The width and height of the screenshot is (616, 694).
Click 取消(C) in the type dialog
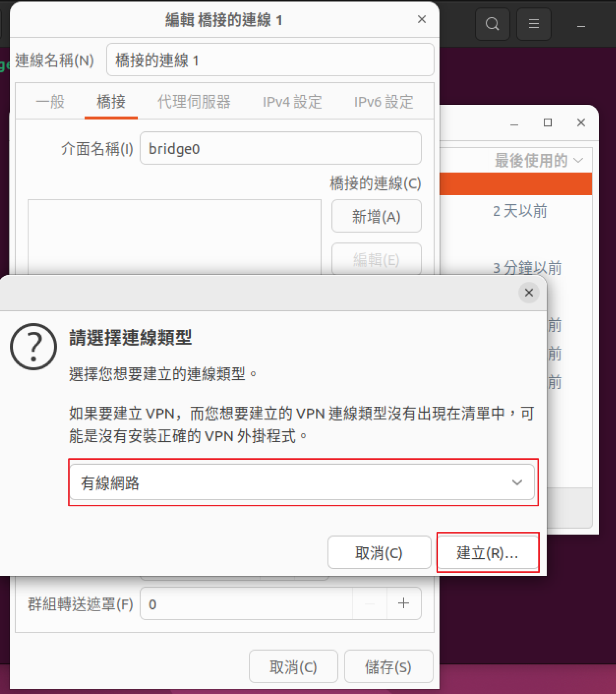pyautogui.click(x=379, y=553)
